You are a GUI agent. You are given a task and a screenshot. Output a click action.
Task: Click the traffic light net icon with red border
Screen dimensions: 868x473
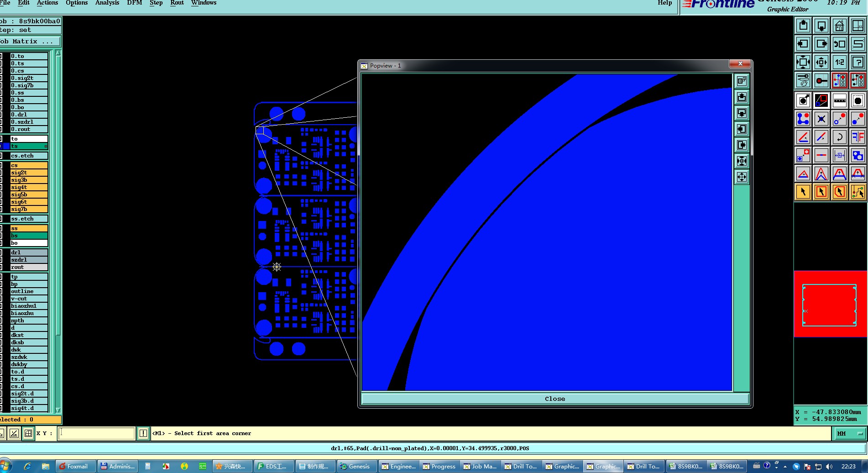[x=840, y=80]
